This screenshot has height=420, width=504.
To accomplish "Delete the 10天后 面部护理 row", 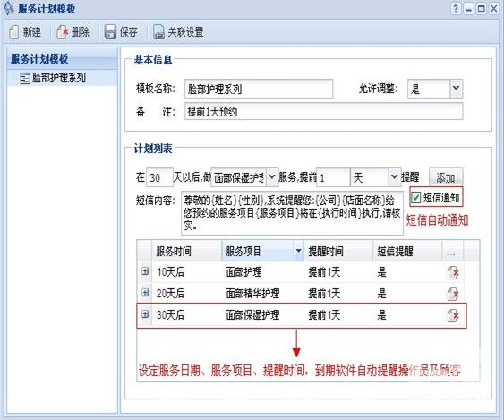I will (453, 272).
